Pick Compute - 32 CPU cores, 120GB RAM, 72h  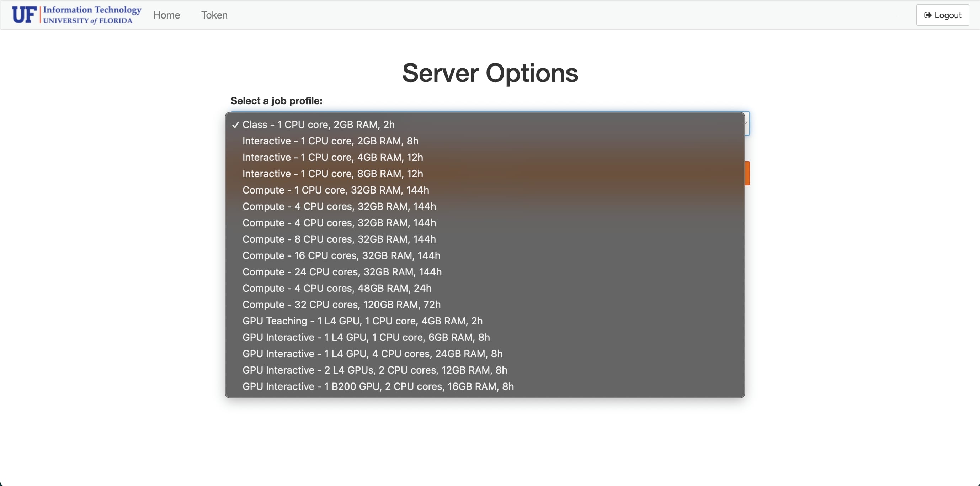pos(485,305)
